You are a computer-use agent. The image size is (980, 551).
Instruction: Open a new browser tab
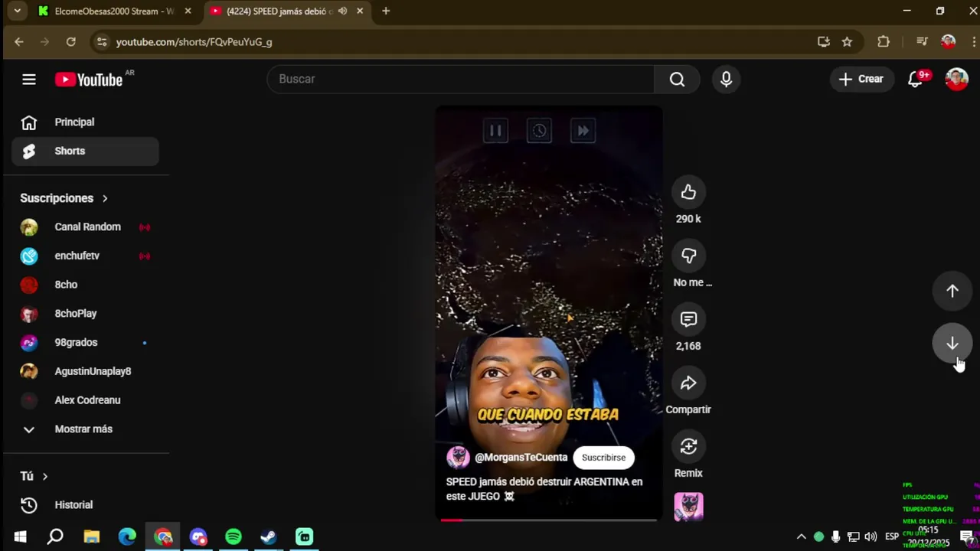tap(386, 11)
